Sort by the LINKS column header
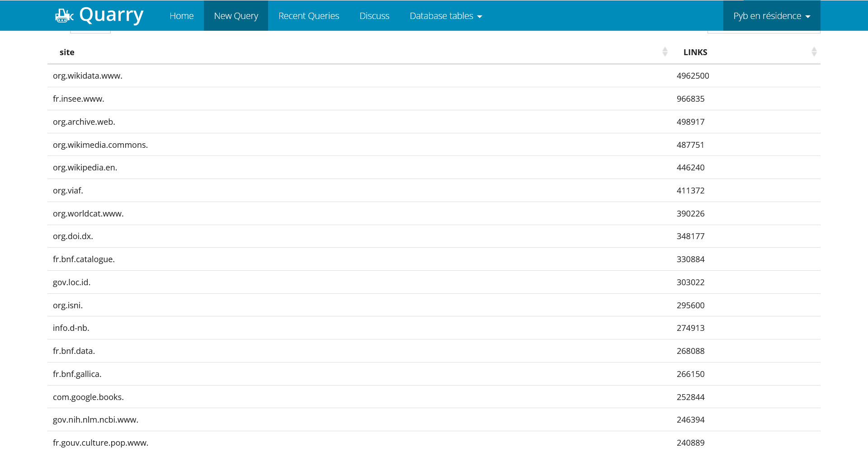 746,52
